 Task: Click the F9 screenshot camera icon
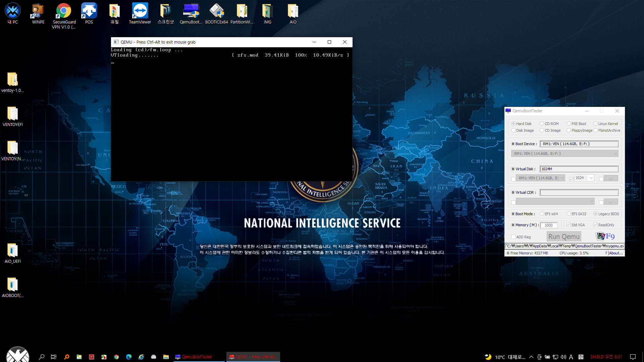pos(605,236)
